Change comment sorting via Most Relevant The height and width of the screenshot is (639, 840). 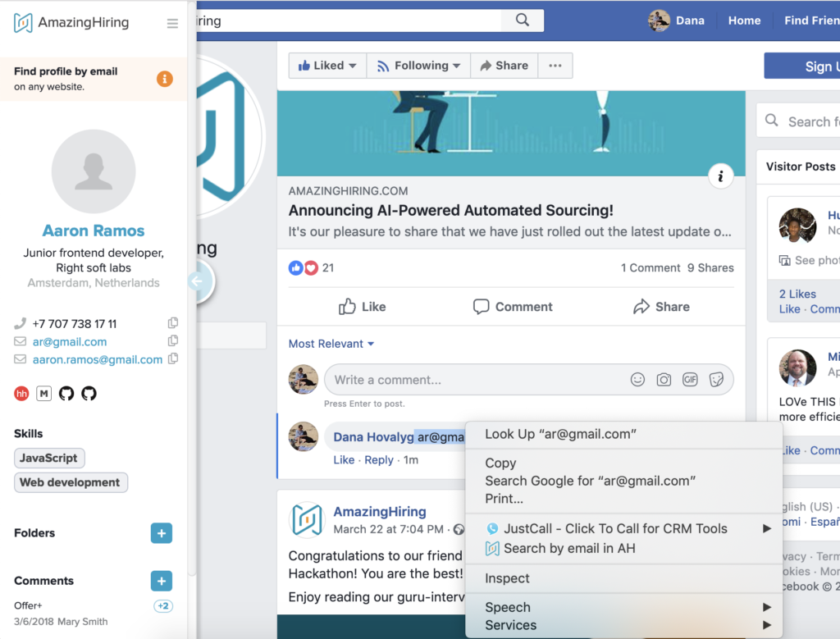click(331, 344)
